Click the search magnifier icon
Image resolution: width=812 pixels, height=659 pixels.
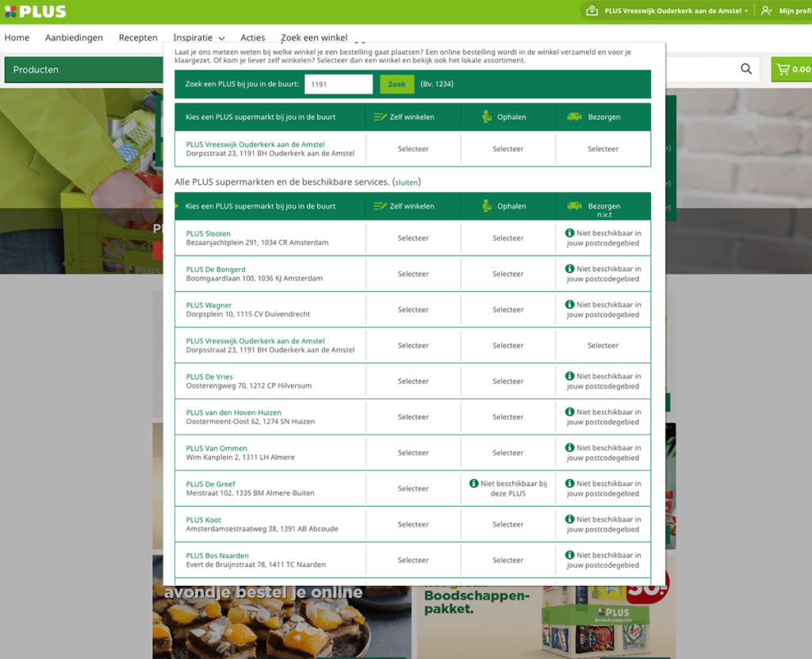[x=745, y=69]
